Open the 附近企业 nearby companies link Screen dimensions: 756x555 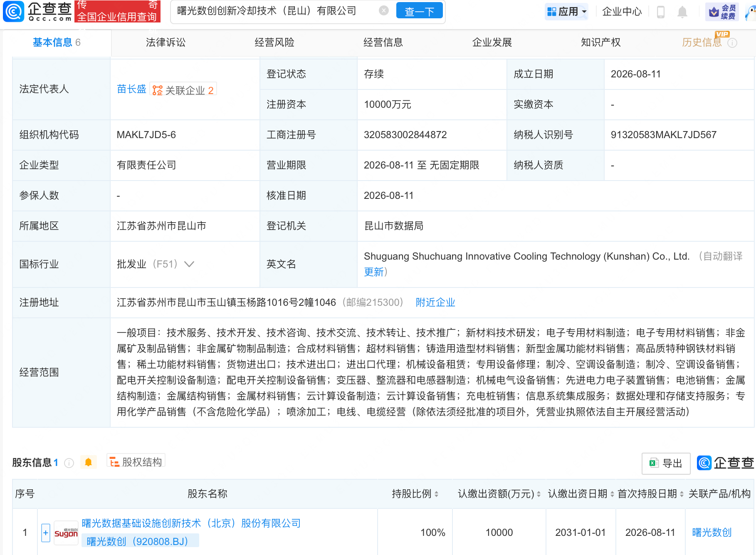pyautogui.click(x=435, y=302)
